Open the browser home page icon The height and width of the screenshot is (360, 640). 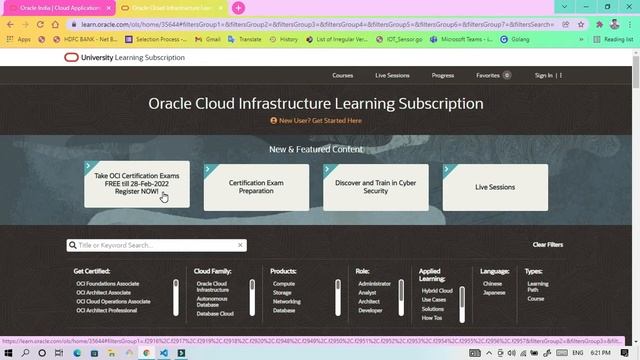pyautogui.click(x=55, y=24)
